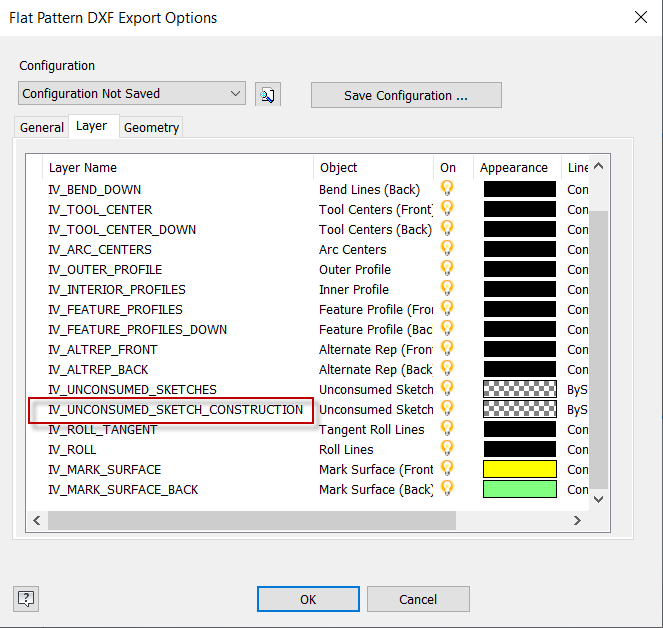Screen dimensions: 663x628
Task: Toggle IV_ALTREP_BACK layer bulb
Action: pyautogui.click(x=447, y=368)
